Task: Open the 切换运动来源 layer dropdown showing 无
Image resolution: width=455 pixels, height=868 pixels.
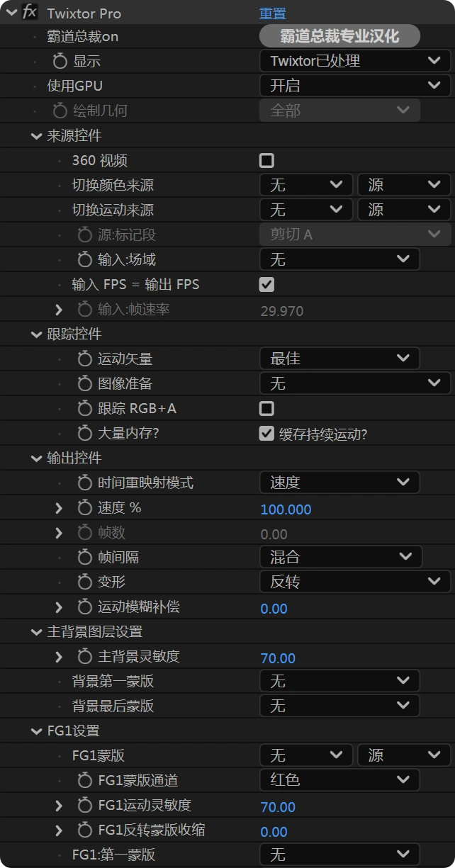Action: (x=306, y=210)
